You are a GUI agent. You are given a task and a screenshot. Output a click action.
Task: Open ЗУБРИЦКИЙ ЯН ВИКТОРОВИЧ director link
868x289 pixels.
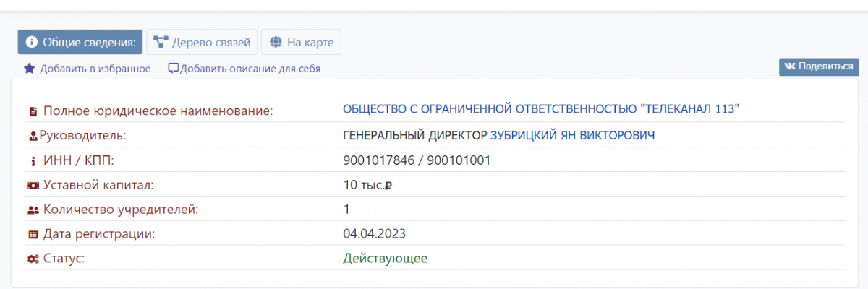click(x=573, y=135)
